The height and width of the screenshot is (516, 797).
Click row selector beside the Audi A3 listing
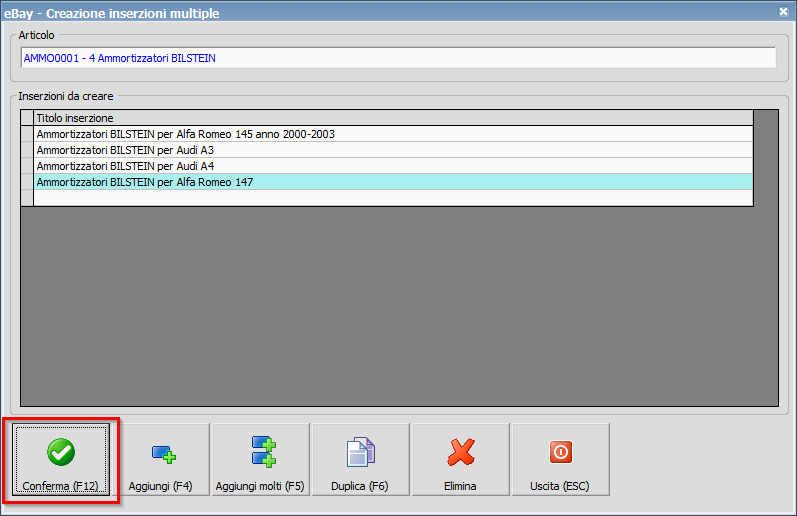(x=27, y=150)
